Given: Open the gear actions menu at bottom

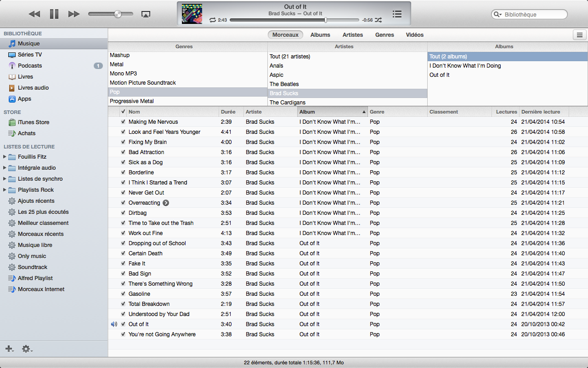Looking at the screenshot, I should [27, 349].
